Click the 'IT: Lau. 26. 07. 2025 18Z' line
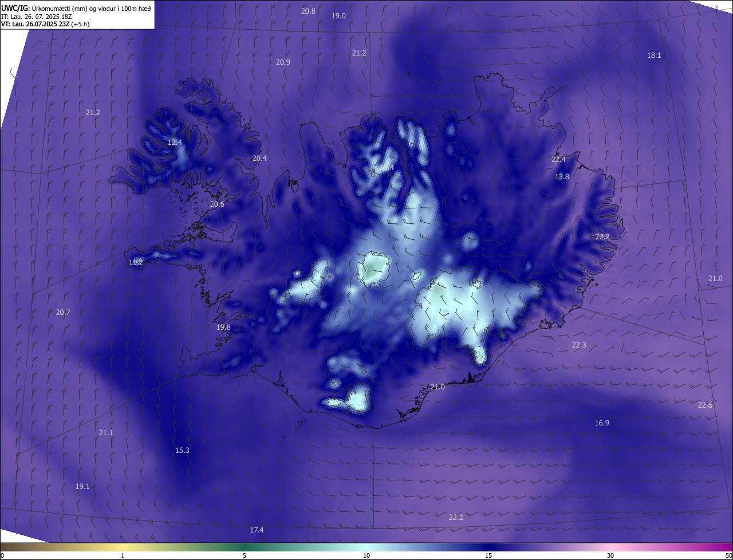This screenshot has height=560, width=733. pos(36,17)
